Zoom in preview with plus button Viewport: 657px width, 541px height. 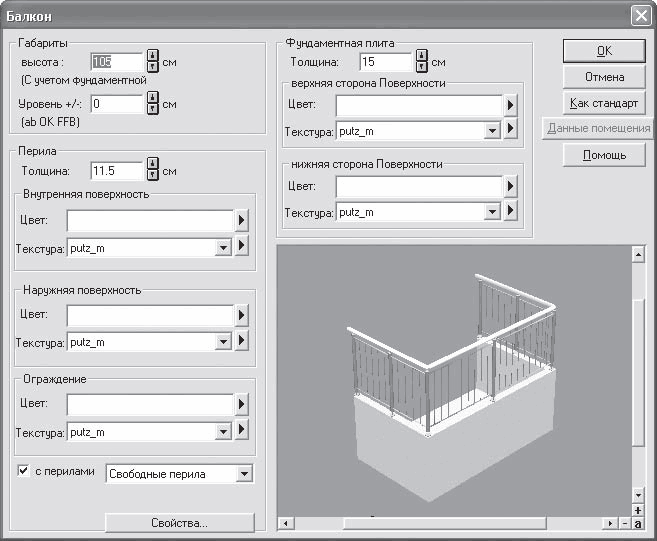point(638,511)
